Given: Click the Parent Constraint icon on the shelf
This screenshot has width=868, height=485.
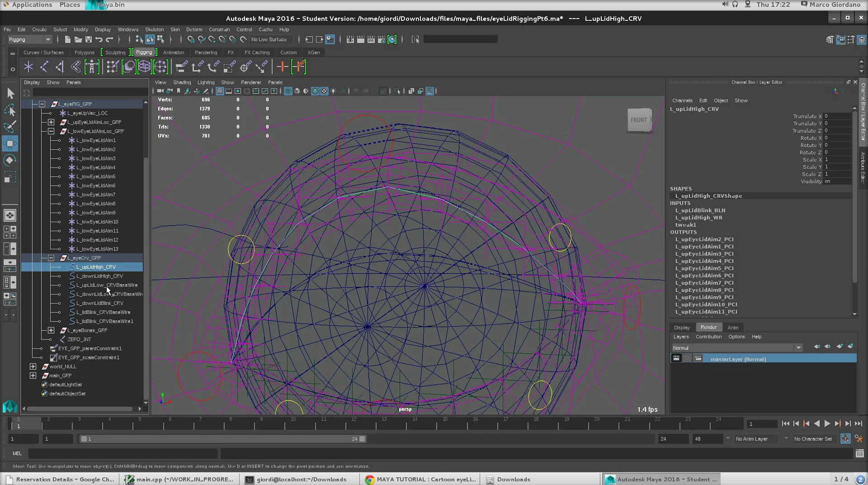Looking at the screenshot, I should (x=181, y=67).
